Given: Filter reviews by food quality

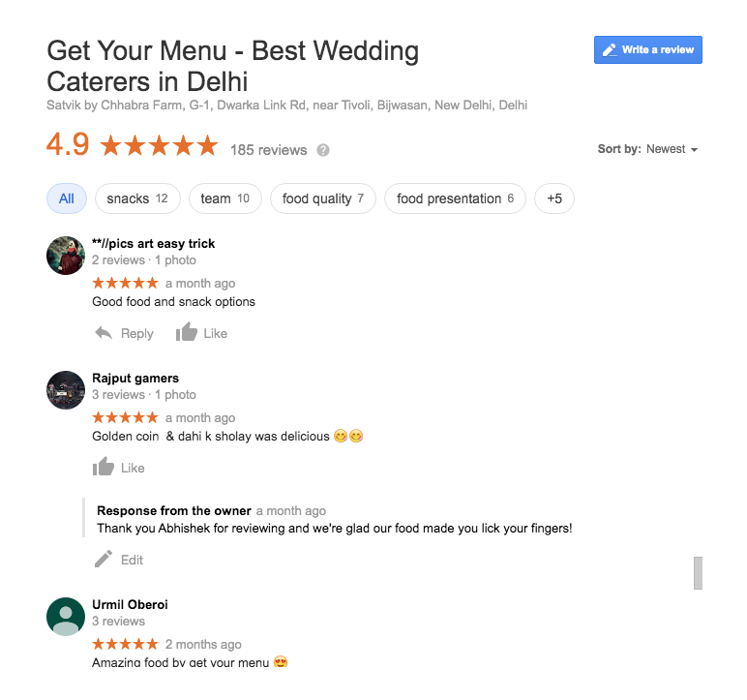Looking at the screenshot, I should (323, 198).
